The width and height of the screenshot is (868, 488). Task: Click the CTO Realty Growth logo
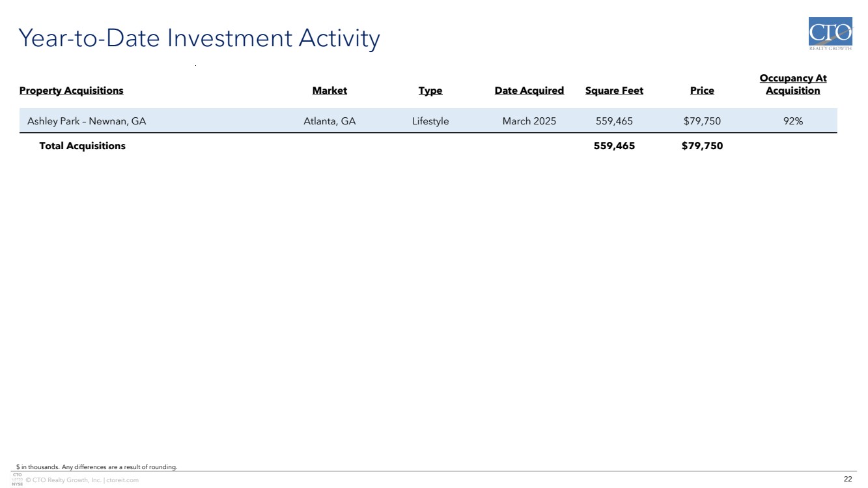830,35
